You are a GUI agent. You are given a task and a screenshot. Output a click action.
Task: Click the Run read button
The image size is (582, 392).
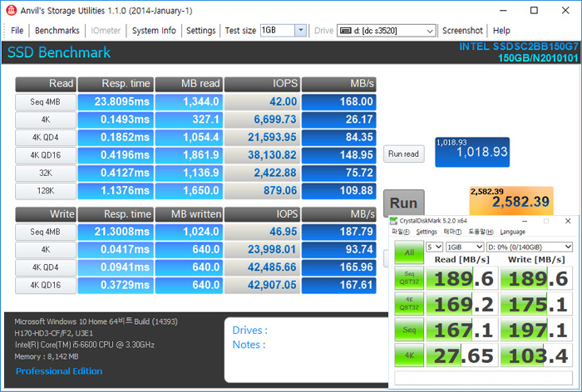click(403, 154)
